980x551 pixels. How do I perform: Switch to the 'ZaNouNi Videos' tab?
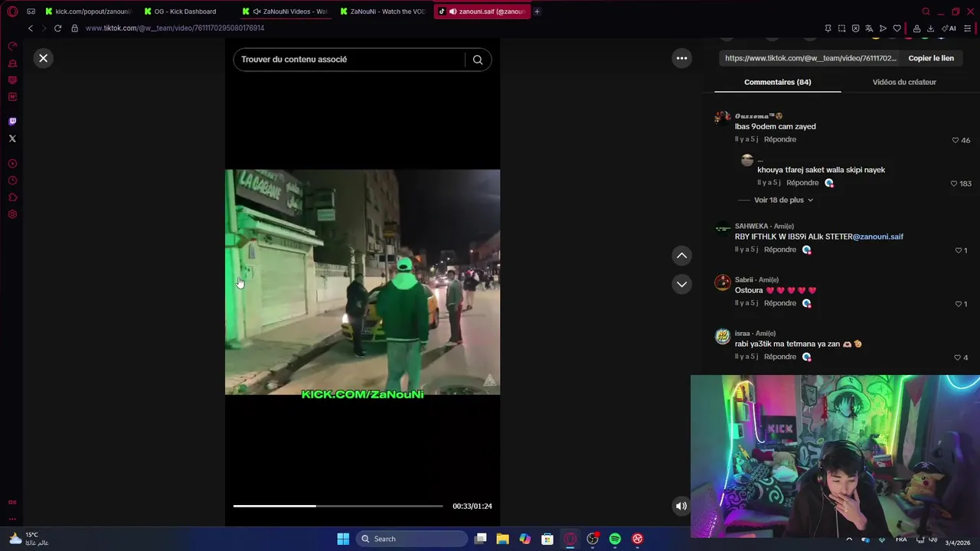284,11
